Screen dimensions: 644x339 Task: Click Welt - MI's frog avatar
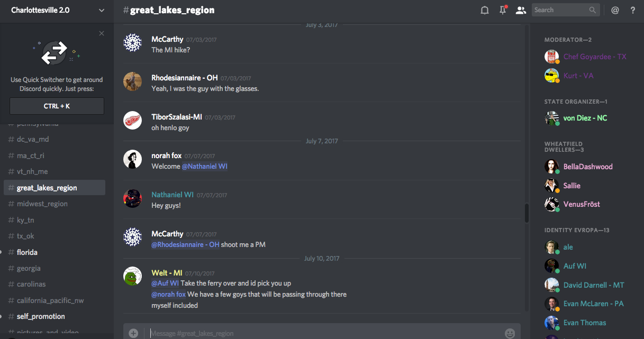[x=132, y=276]
